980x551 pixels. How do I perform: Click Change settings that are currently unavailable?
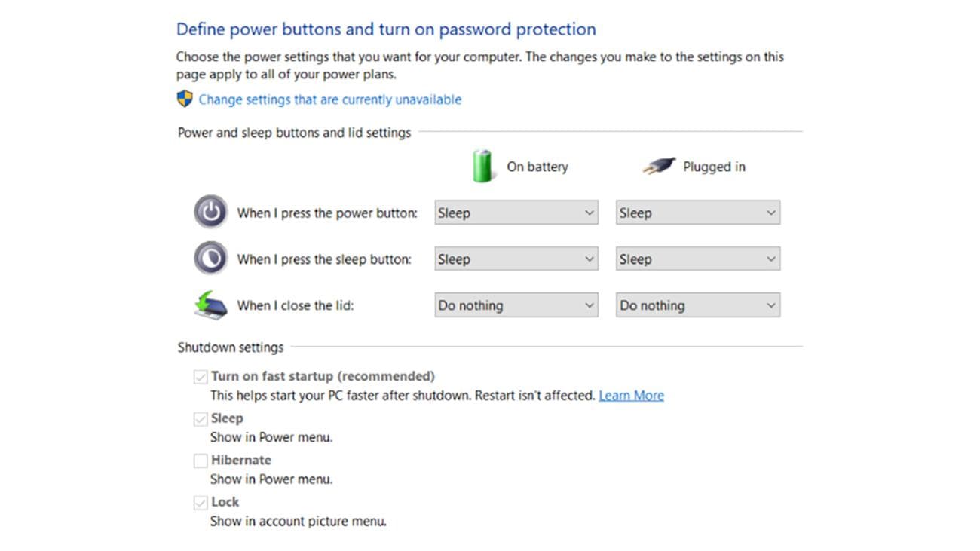[329, 99]
